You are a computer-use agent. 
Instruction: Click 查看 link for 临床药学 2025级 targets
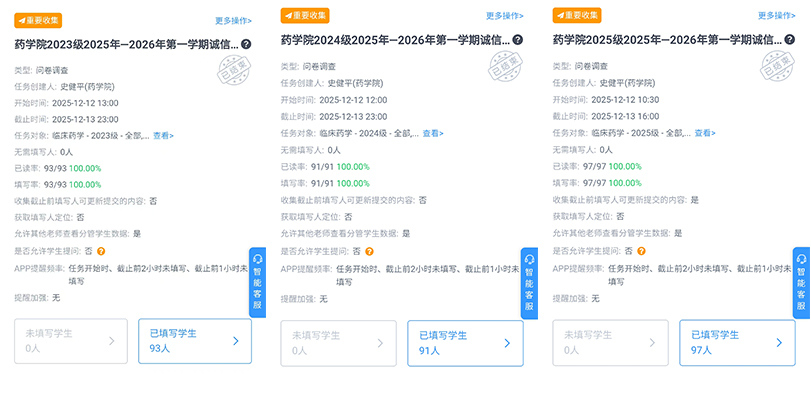[x=705, y=133]
